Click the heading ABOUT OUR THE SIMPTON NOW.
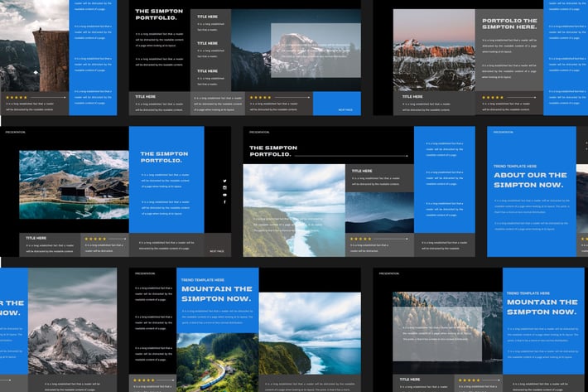Image resolution: width=588 pixels, height=392 pixels. 530,180
